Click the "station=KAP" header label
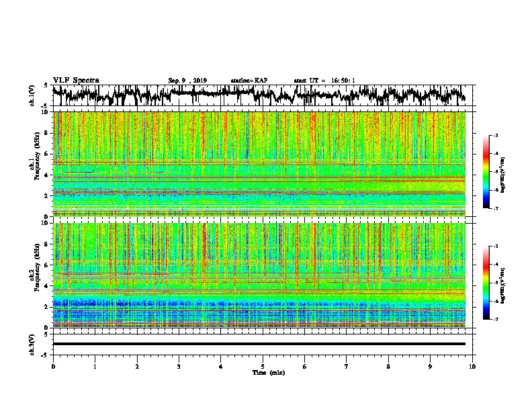This screenshot has width=532, height=411. (249, 81)
